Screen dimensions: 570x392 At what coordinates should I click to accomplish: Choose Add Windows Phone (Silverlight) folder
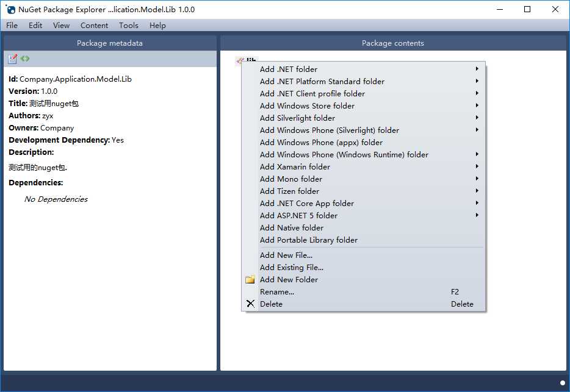(x=364, y=130)
